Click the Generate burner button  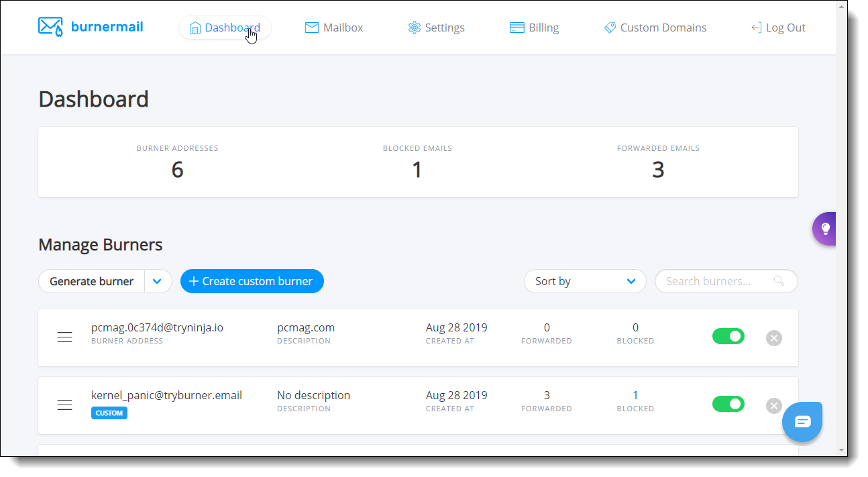[x=92, y=281]
